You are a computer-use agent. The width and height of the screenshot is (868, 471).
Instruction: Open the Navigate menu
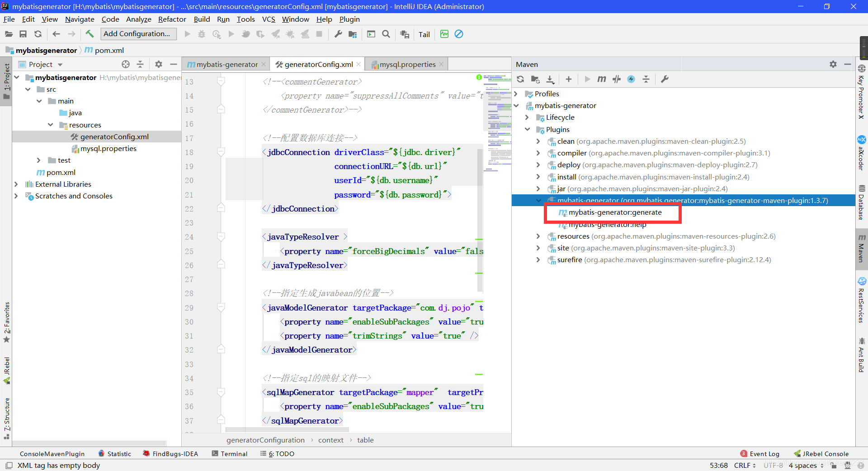pyautogui.click(x=80, y=19)
